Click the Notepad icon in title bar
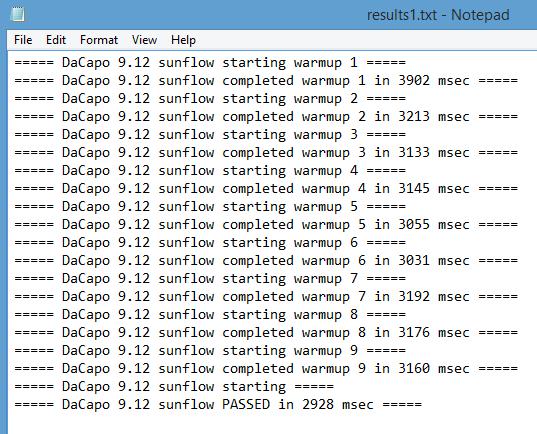Image resolution: width=537 pixels, height=434 pixels. [x=18, y=15]
